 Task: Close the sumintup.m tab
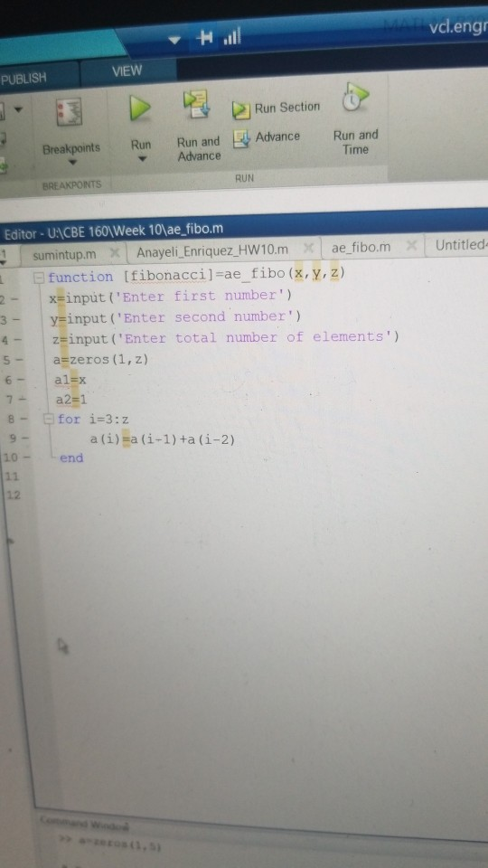(115, 254)
